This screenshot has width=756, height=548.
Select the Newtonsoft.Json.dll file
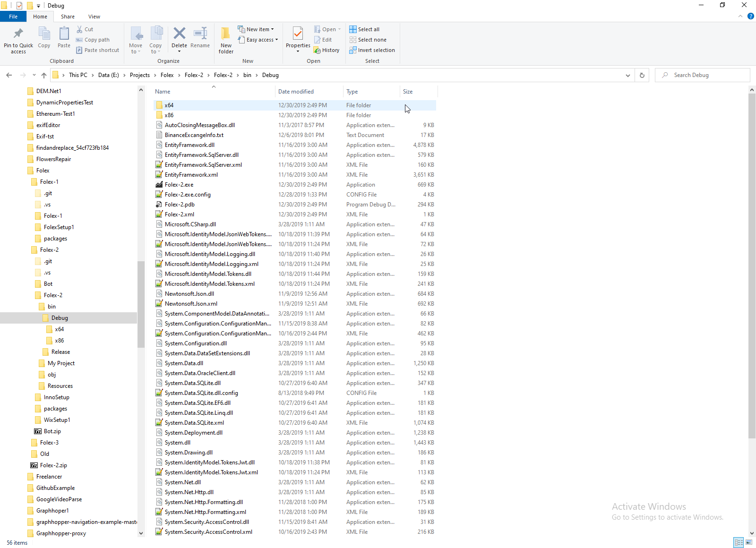(x=295, y=294)
